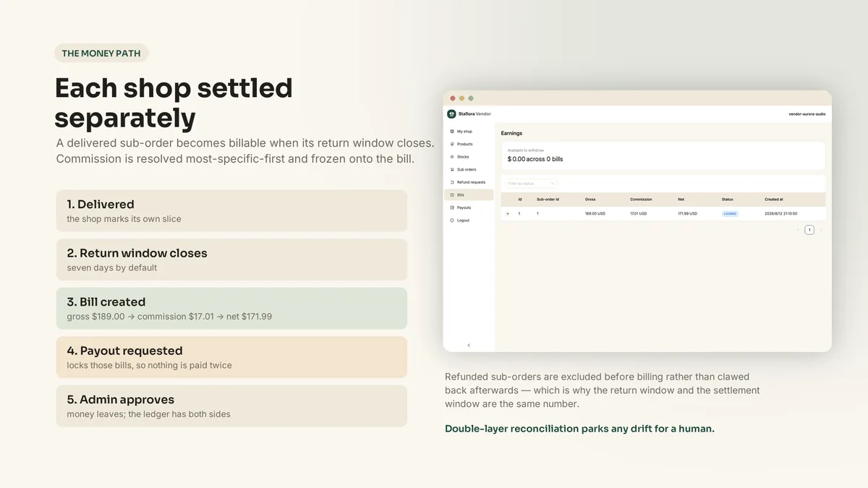868x488 pixels.
Task: Click the Status column header
Action: point(728,200)
